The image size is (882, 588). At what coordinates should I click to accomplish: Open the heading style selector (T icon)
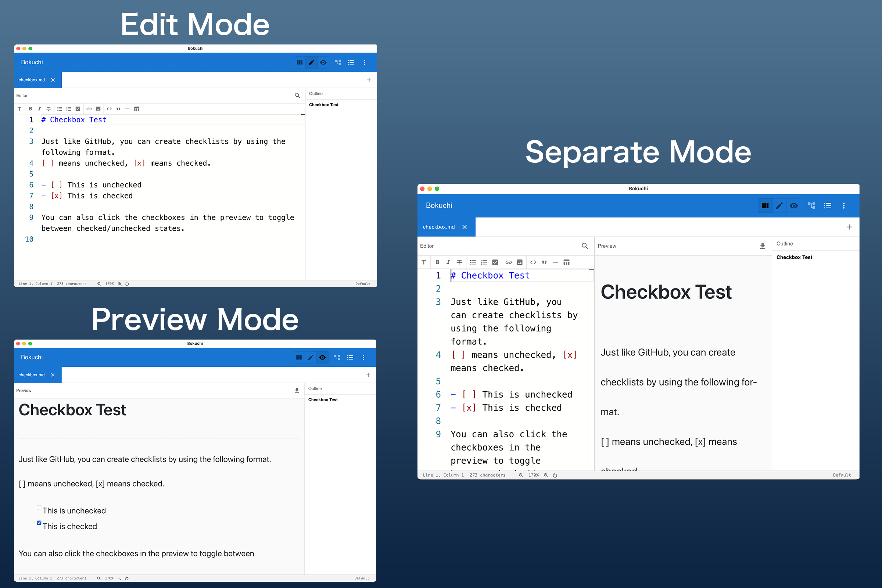click(19, 109)
